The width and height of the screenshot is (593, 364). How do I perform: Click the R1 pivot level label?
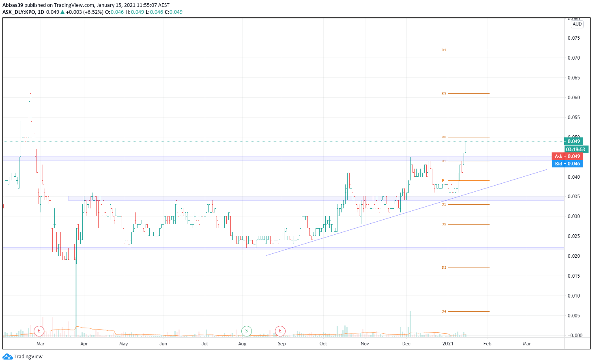[x=444, y=161]
